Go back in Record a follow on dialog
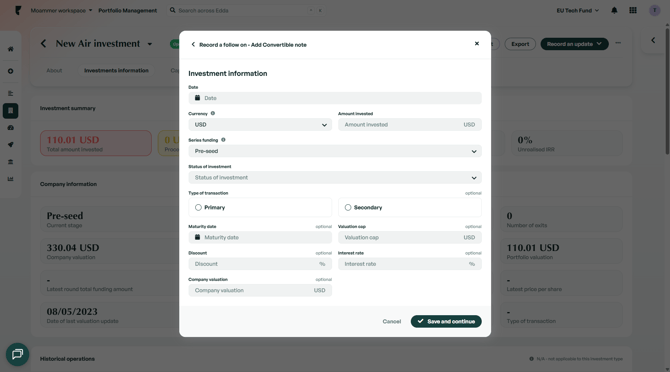The width and height of the screenshot is (670, 372). pyautogui.click(x=193, y=44)
